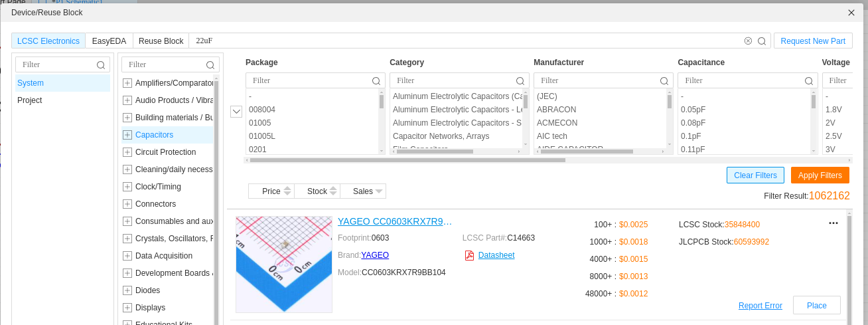Select System in the library list
Viewport: 868px width, 325px height.
pos(63,83)
